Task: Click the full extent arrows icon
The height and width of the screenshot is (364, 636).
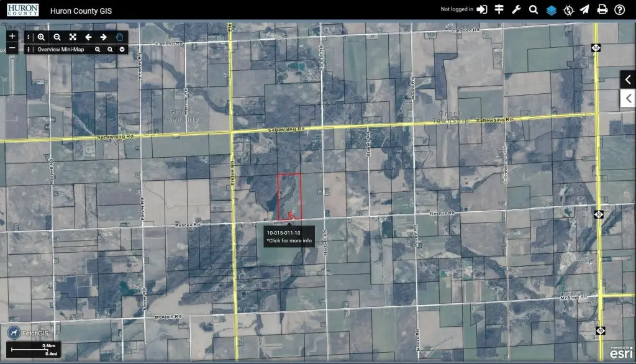Action: (x=73, y=37)
